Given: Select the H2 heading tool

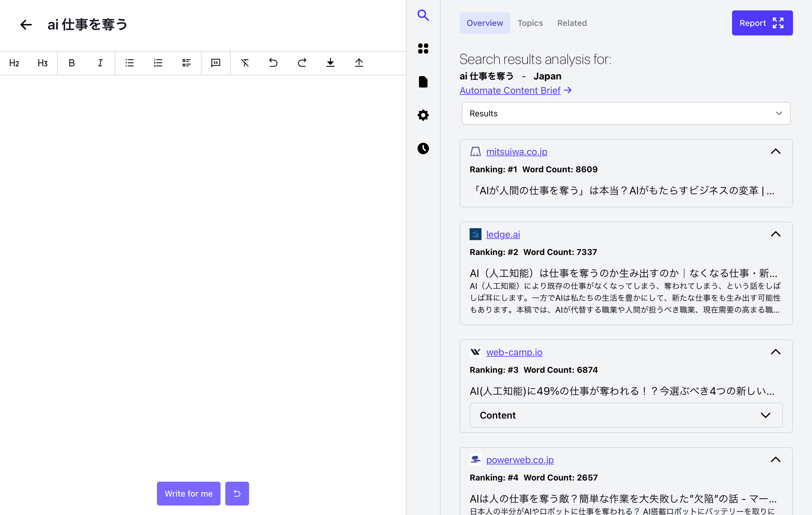Looking at the screenshot, I should pyautogui.click(x=14, y=63).
